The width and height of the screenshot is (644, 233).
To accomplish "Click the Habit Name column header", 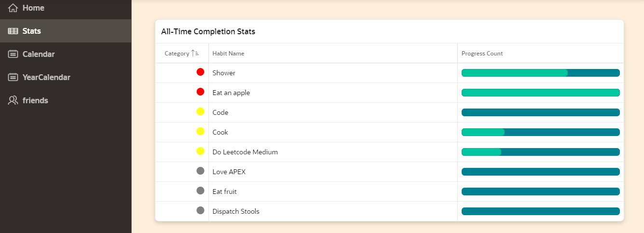I will pos(228,54).
